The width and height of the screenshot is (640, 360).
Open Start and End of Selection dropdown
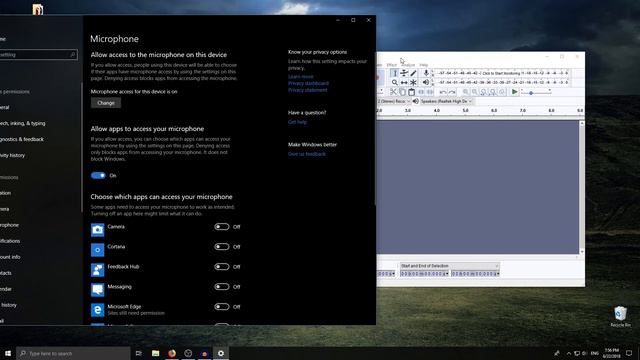449,266
